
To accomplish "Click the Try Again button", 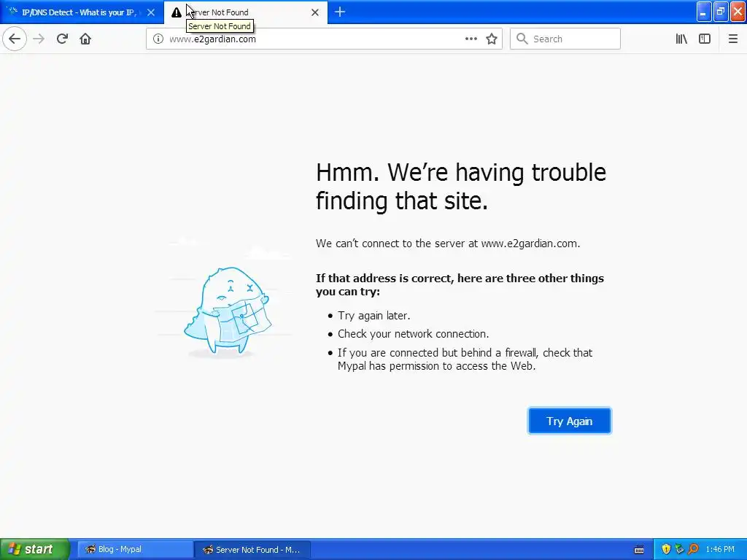I will point(569,421).
